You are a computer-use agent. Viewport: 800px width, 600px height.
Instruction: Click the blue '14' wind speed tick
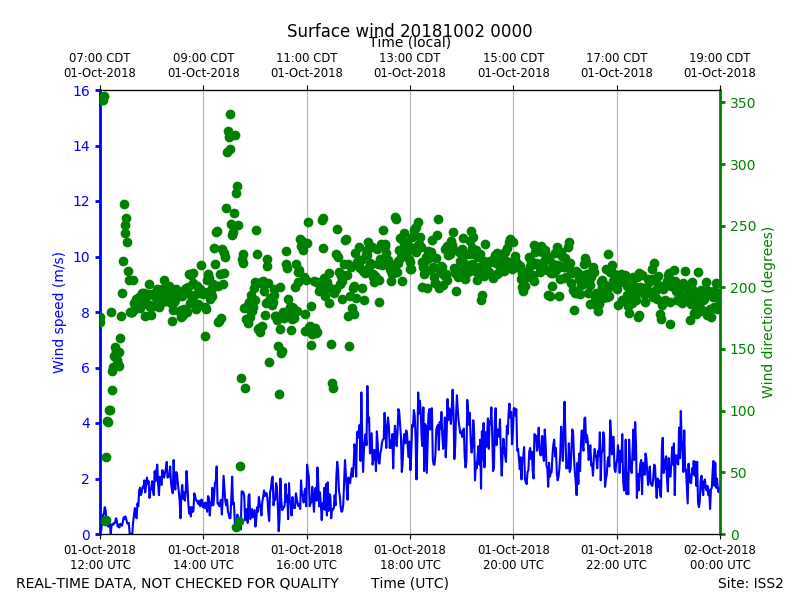click(82, 146)
